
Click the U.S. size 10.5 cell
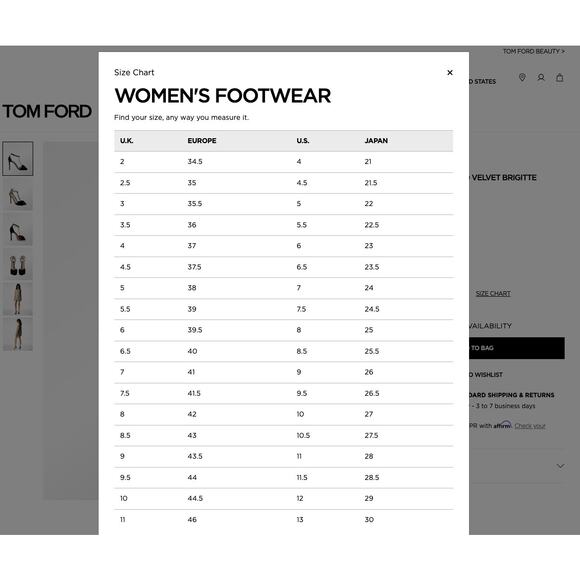click(x=303, y=435)
